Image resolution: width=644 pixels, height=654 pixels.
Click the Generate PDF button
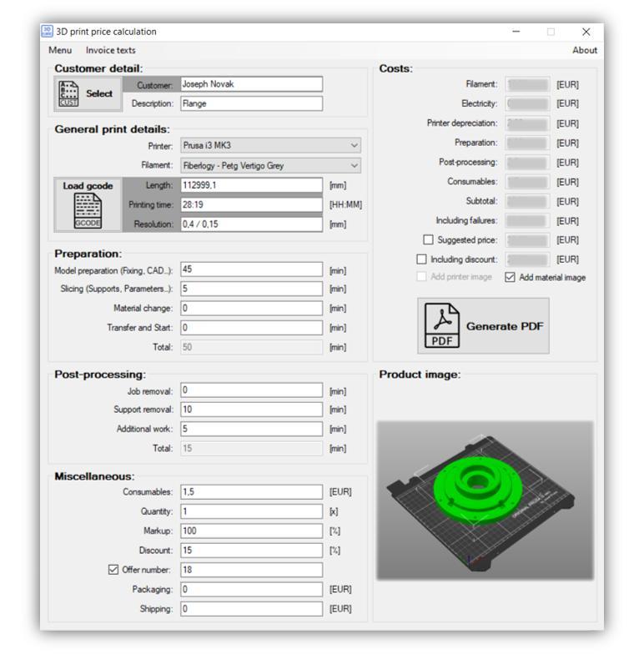coord(483,325)
